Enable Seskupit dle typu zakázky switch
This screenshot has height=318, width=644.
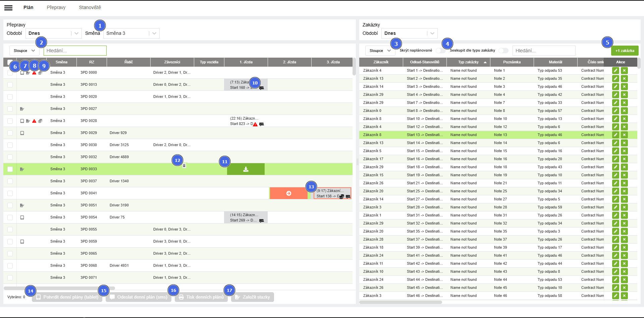click(503, 51)
